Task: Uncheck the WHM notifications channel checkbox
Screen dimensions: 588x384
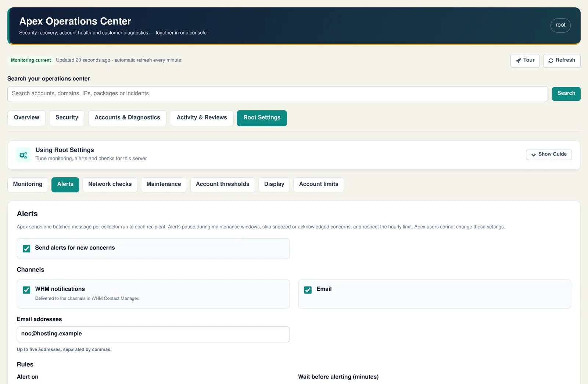Action: click(x=26, y=290)
